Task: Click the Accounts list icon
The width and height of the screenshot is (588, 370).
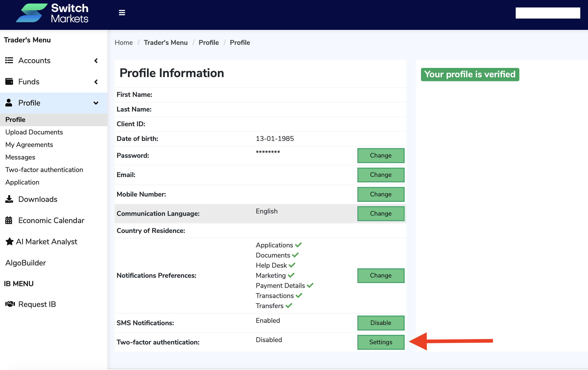Action: (x=9, y=60)
